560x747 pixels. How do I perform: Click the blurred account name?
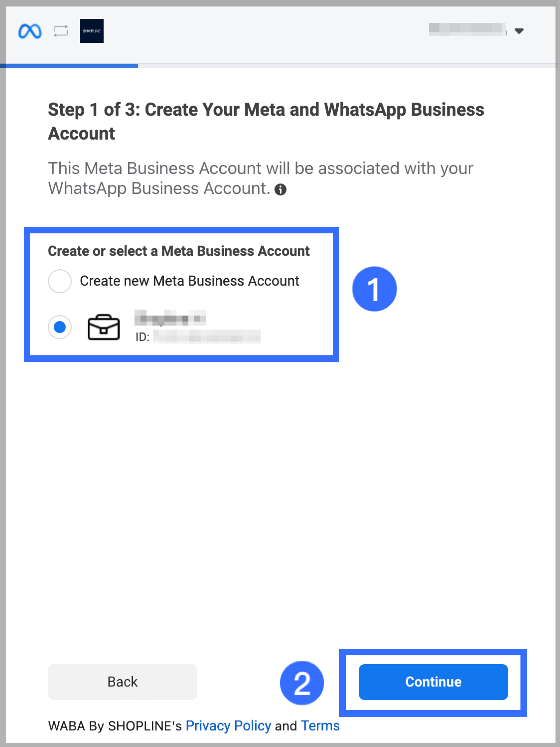[467, 29]
